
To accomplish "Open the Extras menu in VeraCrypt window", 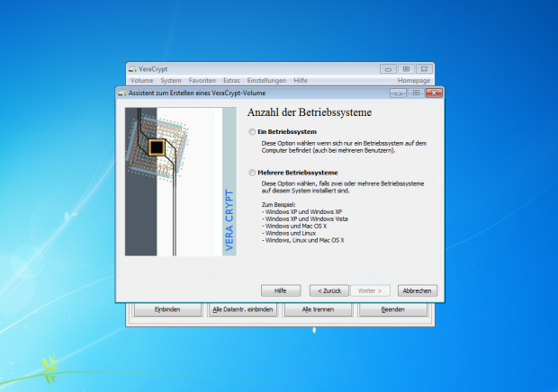I will click(x=231, y=81).
